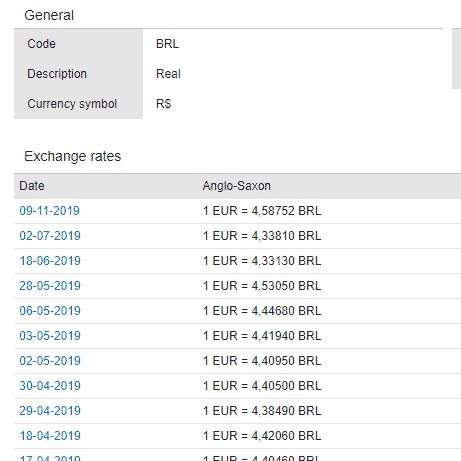The width and height of the screenshot is (461, 461).
Task: Click the Real description value
Action: (x=168, y=74)
